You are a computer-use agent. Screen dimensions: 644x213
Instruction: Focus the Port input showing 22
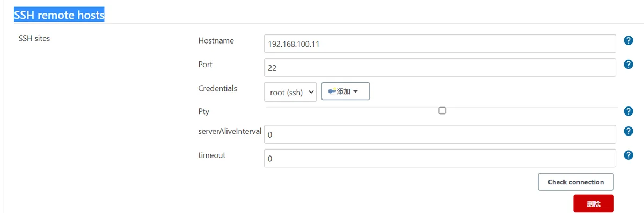[440, 68]
